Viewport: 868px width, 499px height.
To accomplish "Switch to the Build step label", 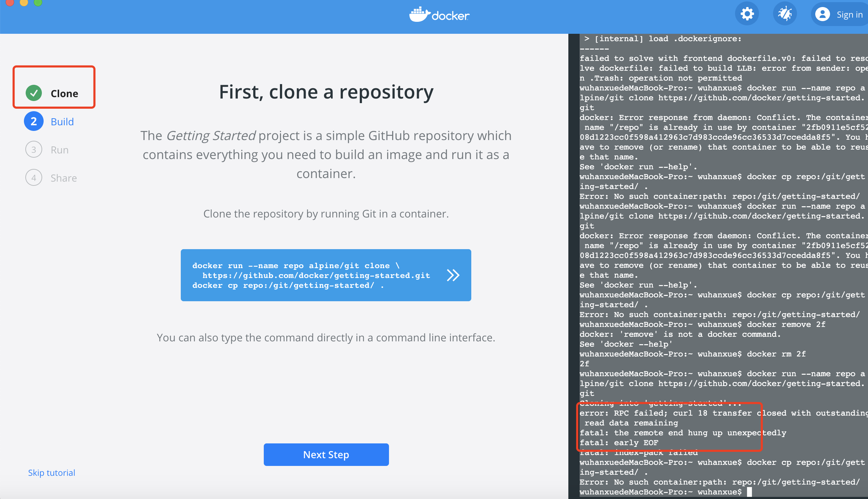I will click(62, 122).
